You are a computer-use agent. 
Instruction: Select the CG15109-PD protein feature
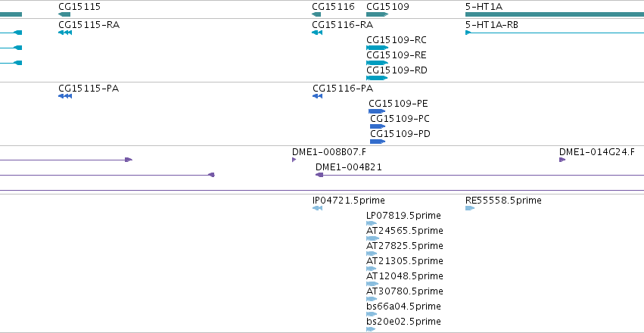[378, 142]
